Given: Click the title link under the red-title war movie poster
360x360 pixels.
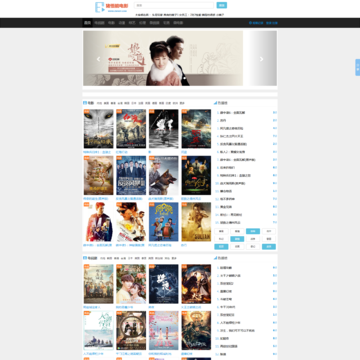Looking at the screenshot, I should point(119,152).
